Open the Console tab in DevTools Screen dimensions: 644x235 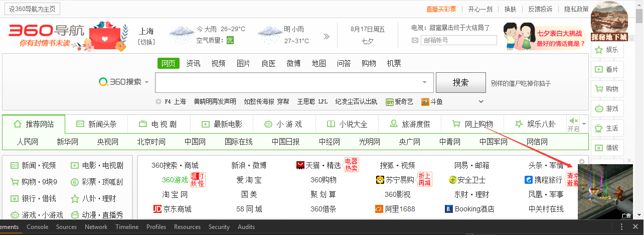[x=38, y=227]
